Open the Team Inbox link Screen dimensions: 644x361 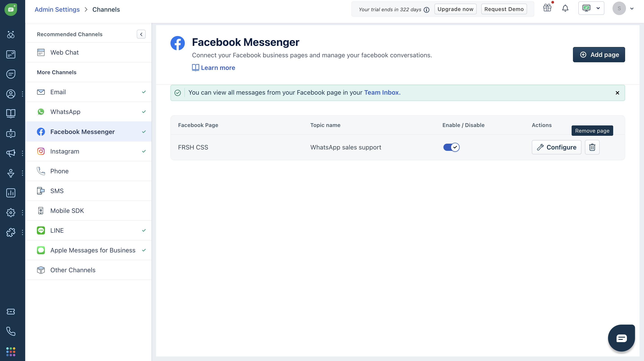click(382, 92)
